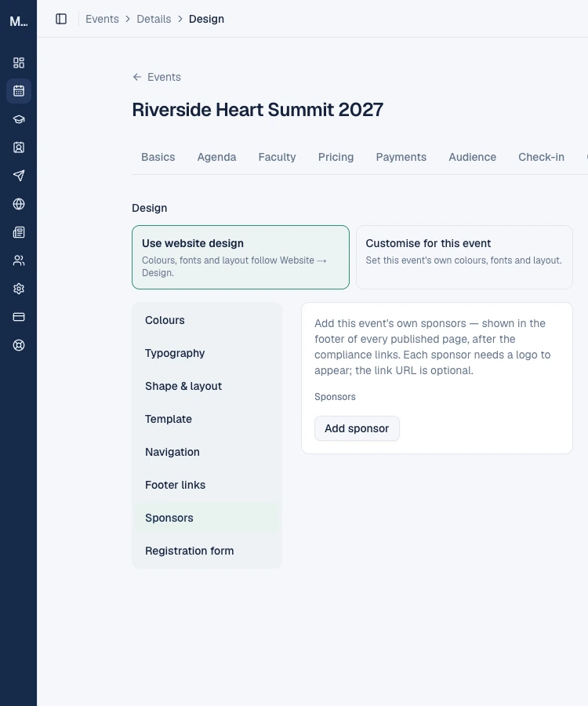The image size is (588, 706).
Task: Click the back arrow beside Events
Action: pos(136,77)
